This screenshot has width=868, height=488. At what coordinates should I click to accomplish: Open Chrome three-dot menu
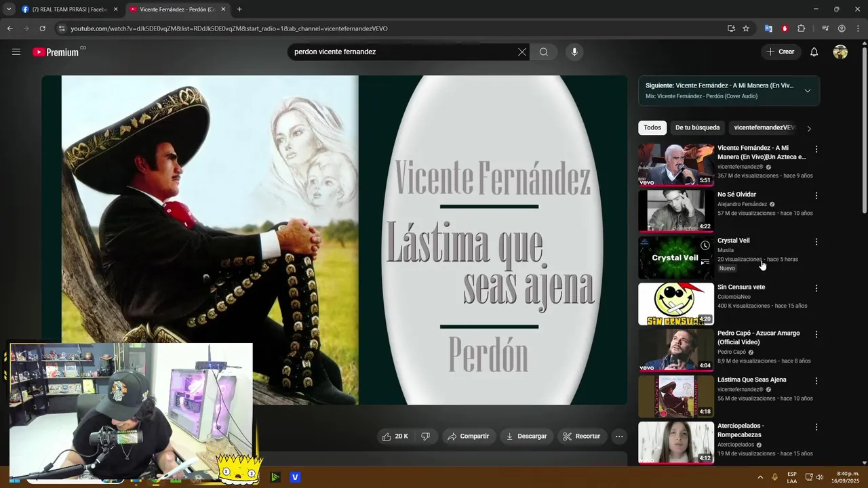point(859,28)
